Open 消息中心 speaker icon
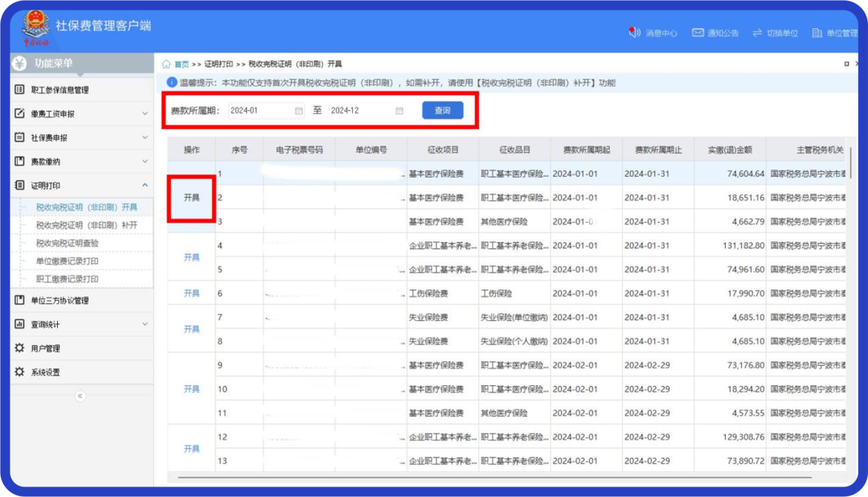 pos(633,33)
